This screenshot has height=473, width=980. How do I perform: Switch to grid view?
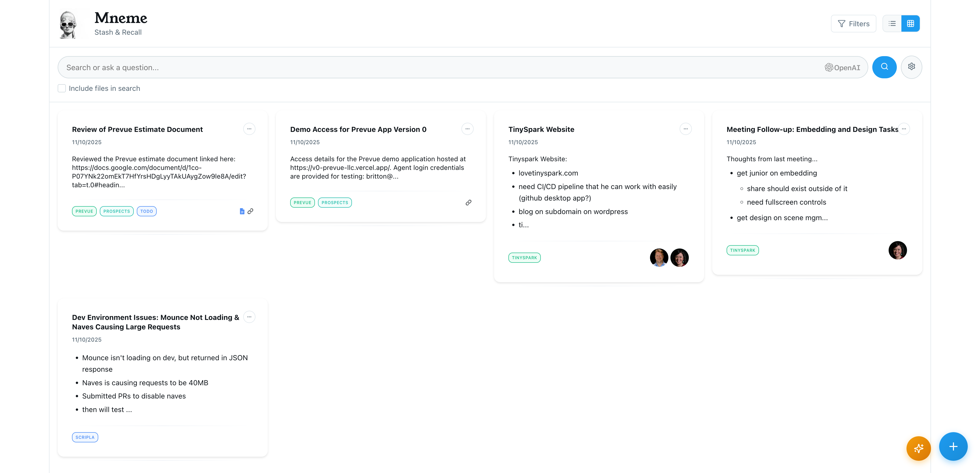click(x=910, y=23)
